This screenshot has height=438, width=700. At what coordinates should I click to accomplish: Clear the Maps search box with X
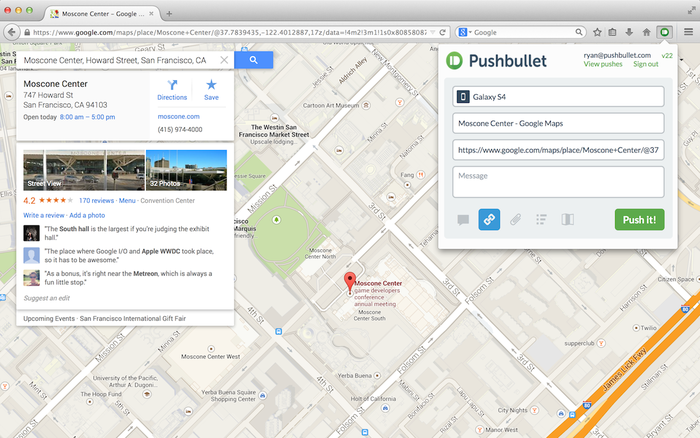coord(224,60)
